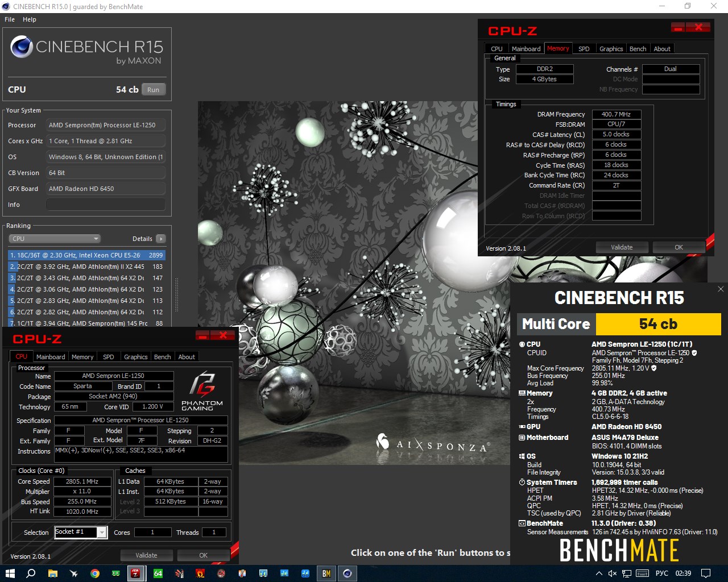Open the File menu in Cinebench
Viewport: 728px width, 582px height.
pos(10,19)
